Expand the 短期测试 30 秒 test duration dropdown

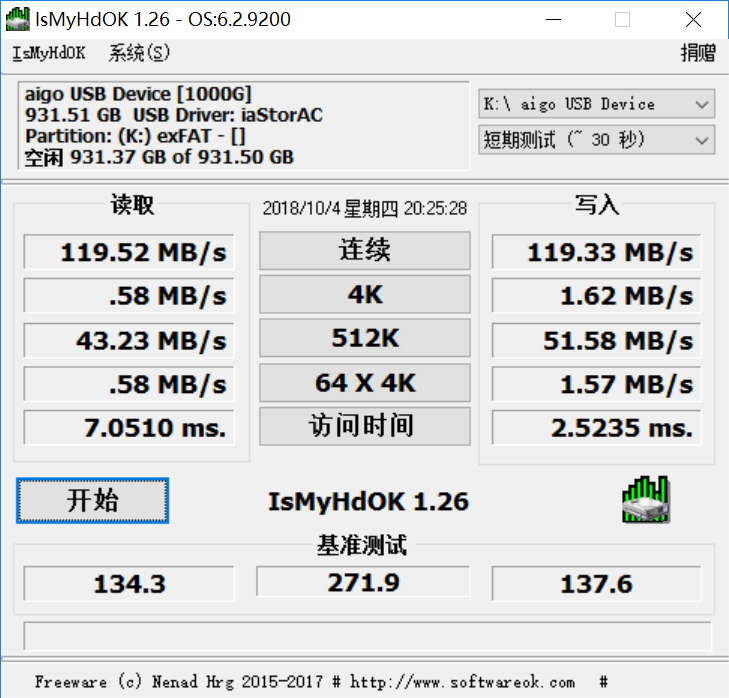[596, 140]
